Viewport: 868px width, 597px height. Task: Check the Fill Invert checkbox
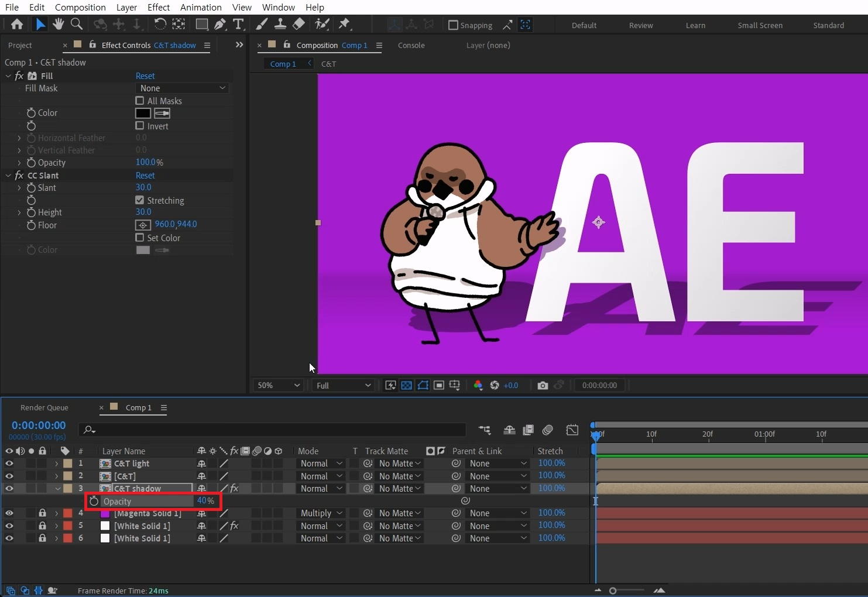[x=139, y=126]
